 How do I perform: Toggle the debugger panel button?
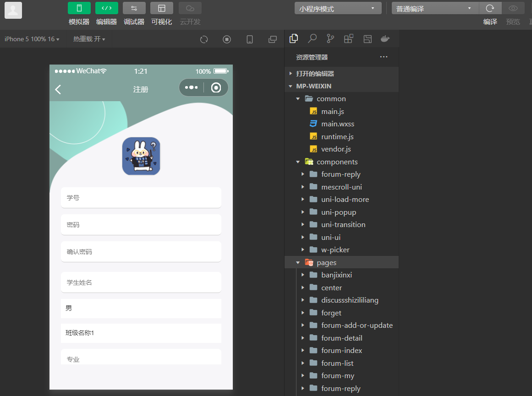tap(134, 8)
